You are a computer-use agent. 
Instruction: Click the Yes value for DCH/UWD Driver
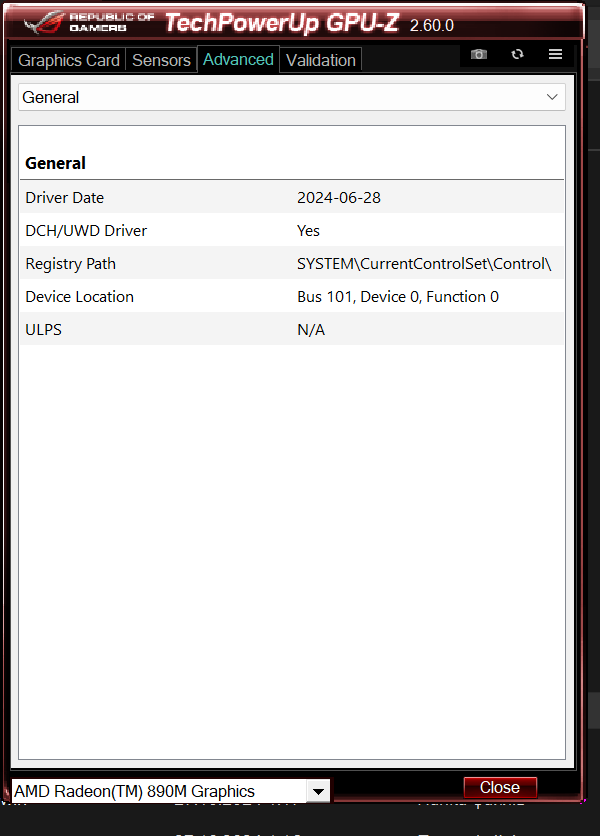pyautogui.click(x=308, y=231)
